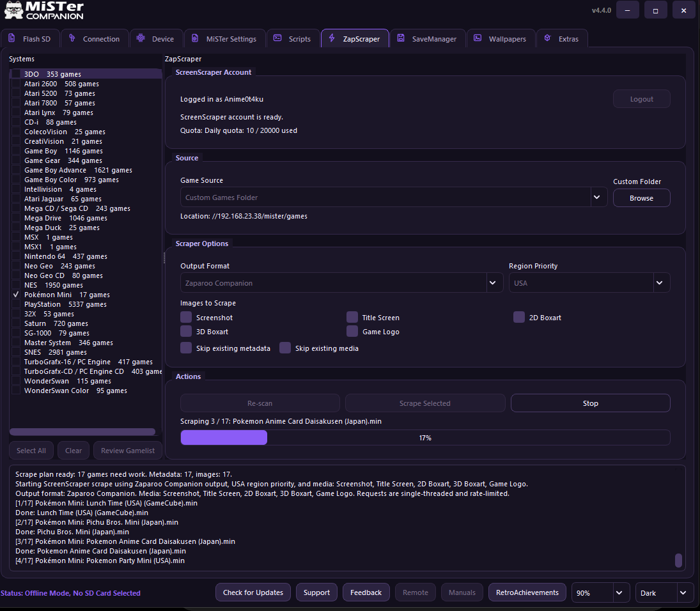Screen dimensions: 700x611
Task: Uncheck the Pokémon Mini system checkbox
Action: (16, 295)
